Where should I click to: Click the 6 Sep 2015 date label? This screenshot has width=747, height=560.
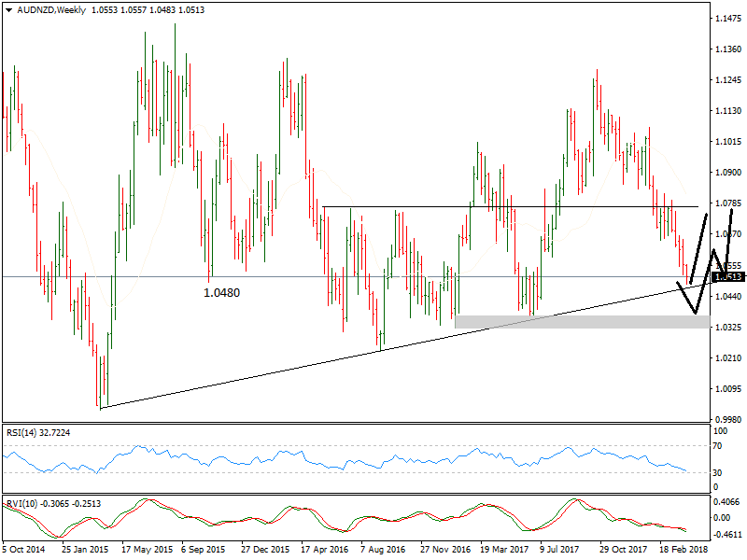point(203,550)
